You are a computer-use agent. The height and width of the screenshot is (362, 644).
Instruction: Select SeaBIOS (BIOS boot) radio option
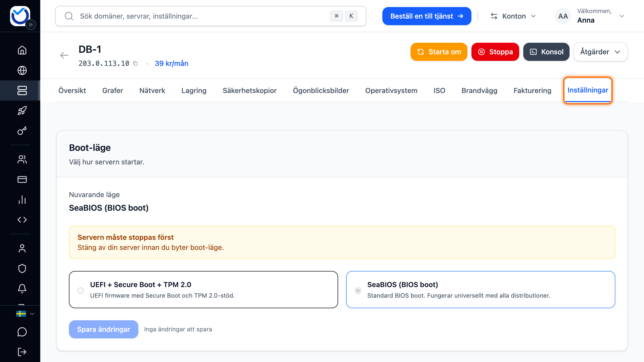click(x=358, y=290)
